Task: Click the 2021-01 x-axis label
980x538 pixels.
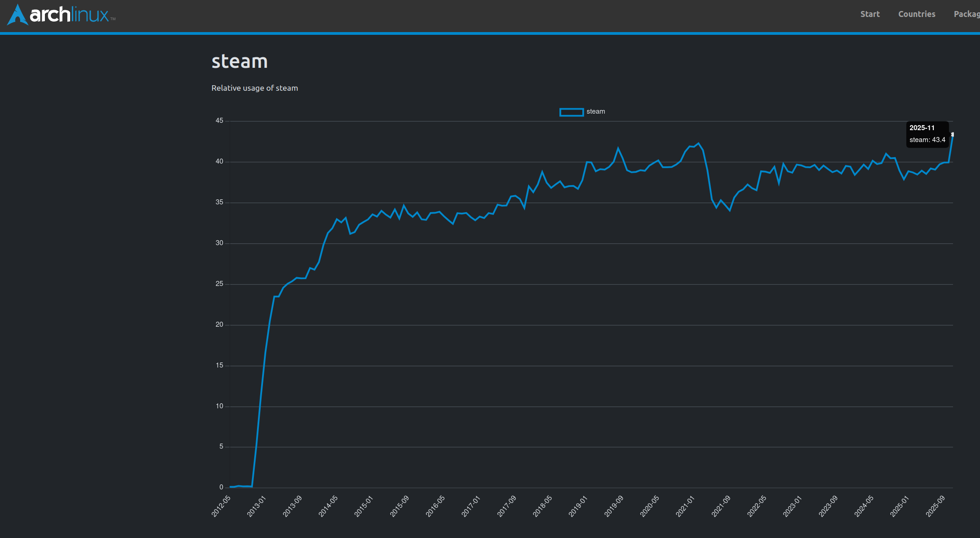Action: pyautogui.click(x=685, y=506)
